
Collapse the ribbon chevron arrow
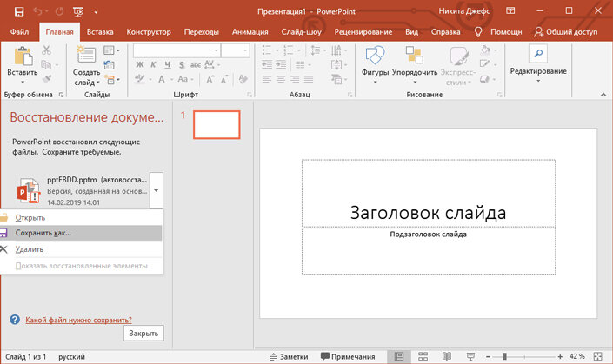603,95
